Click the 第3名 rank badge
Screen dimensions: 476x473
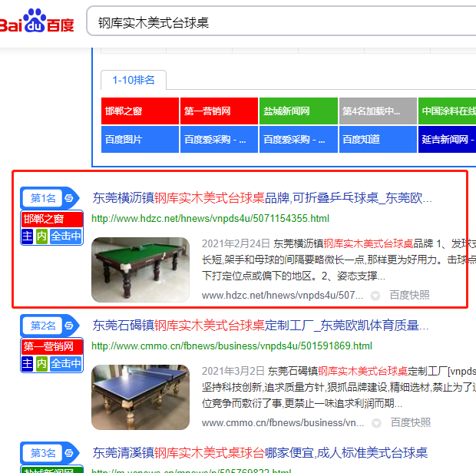click(43, 453)
